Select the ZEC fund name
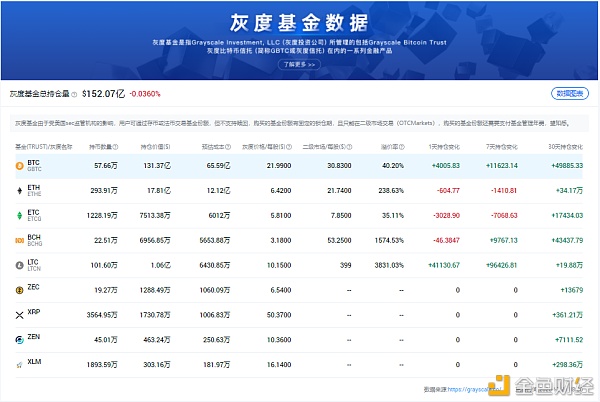This screenshot has width=600, height=402. (33, 287)
